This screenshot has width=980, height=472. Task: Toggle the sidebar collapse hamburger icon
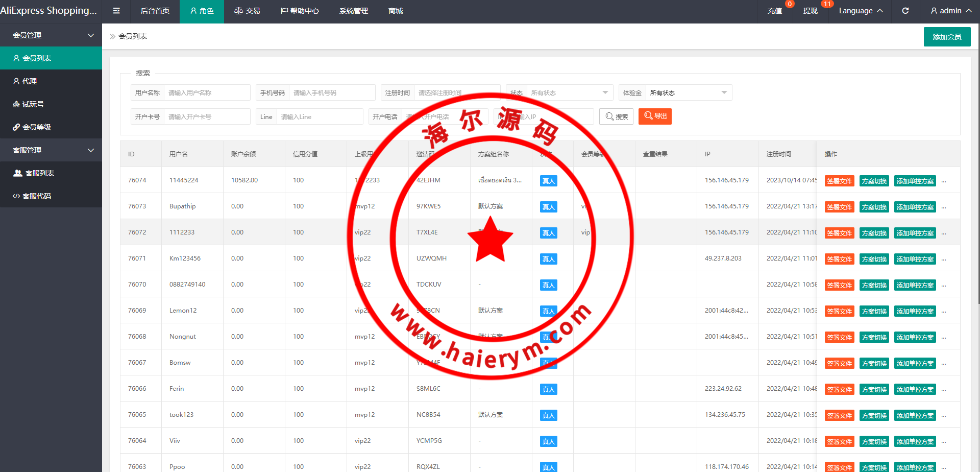coord(116,11)
